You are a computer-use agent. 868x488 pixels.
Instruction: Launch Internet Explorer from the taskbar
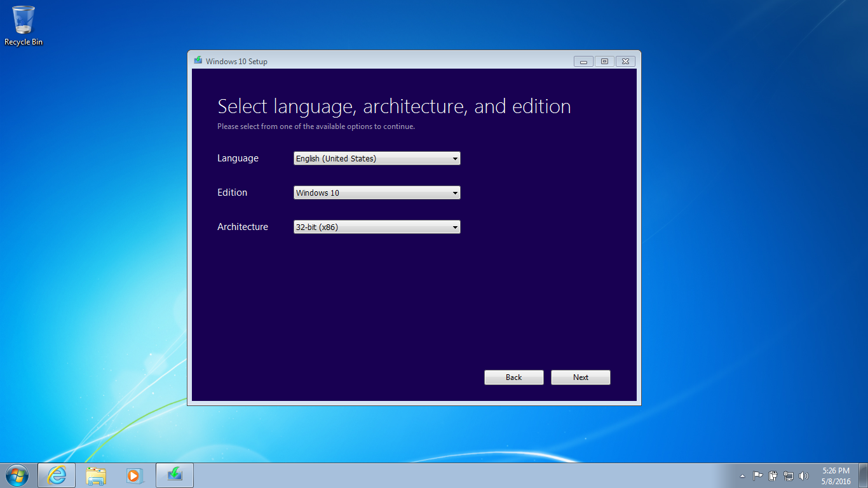pos(57,475)
